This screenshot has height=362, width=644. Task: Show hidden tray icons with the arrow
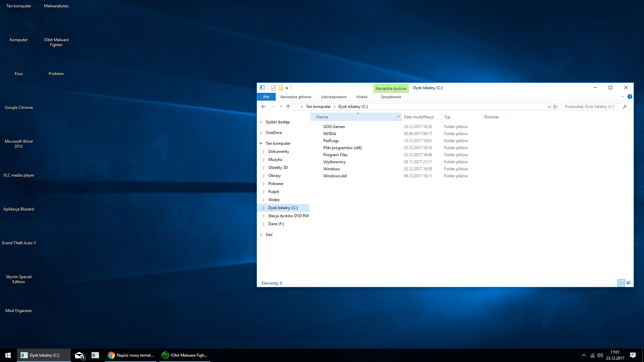(x=584, y=355)
